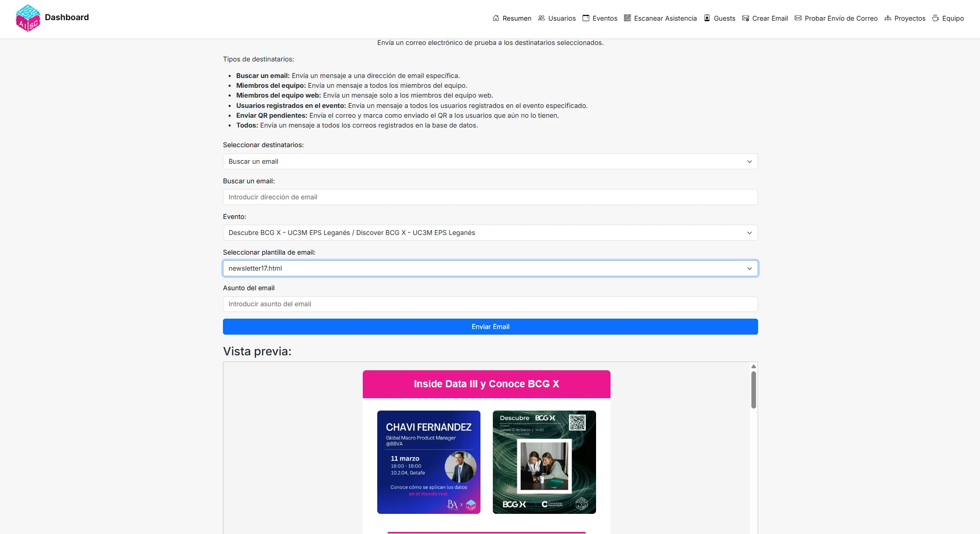Go to Crear Email
980x534 pixels.
765,18
